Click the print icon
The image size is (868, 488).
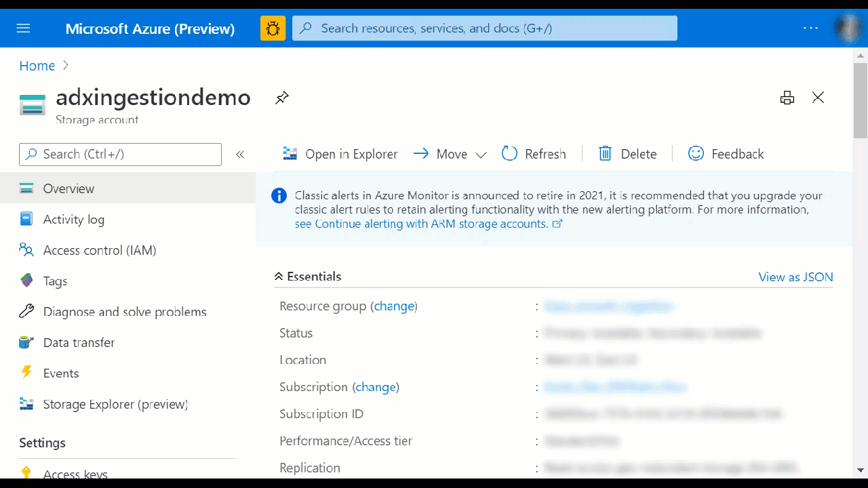787,98
